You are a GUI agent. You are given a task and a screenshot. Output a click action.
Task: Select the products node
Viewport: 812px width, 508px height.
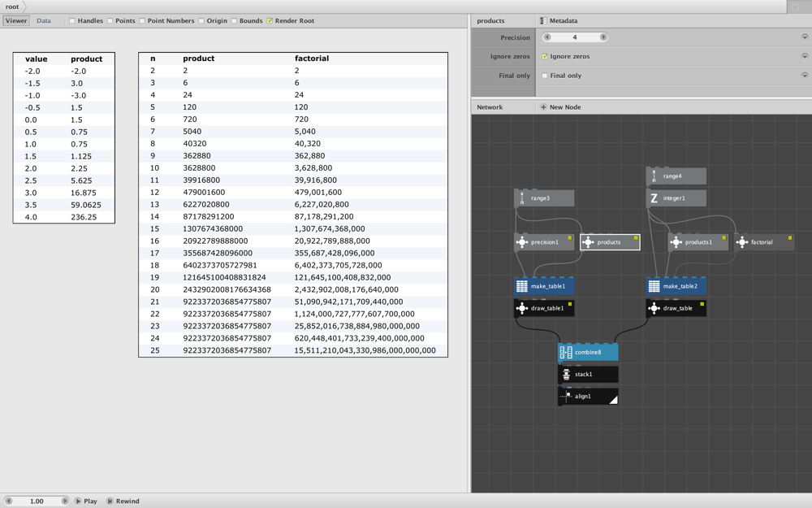[x=610, y=242]
